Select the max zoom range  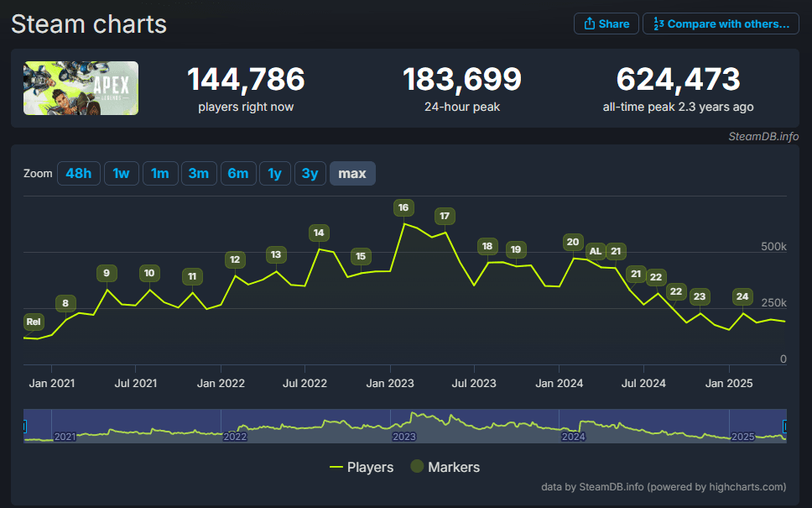click(x=352, y=173)
